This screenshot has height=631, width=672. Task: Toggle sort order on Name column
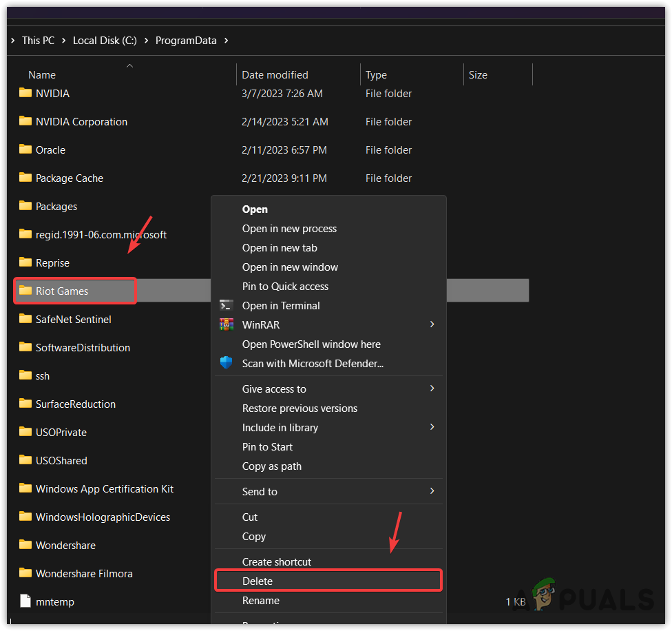point(42,74)
